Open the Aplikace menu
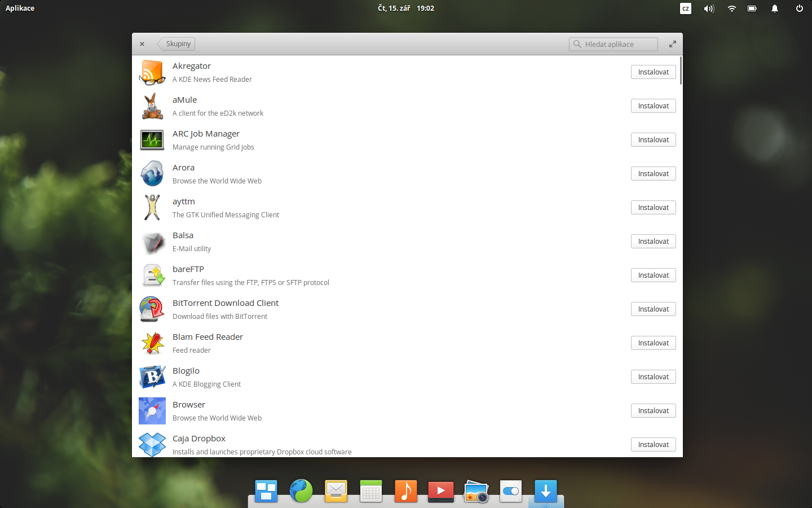The image size is (812, 508). (20, 8)
